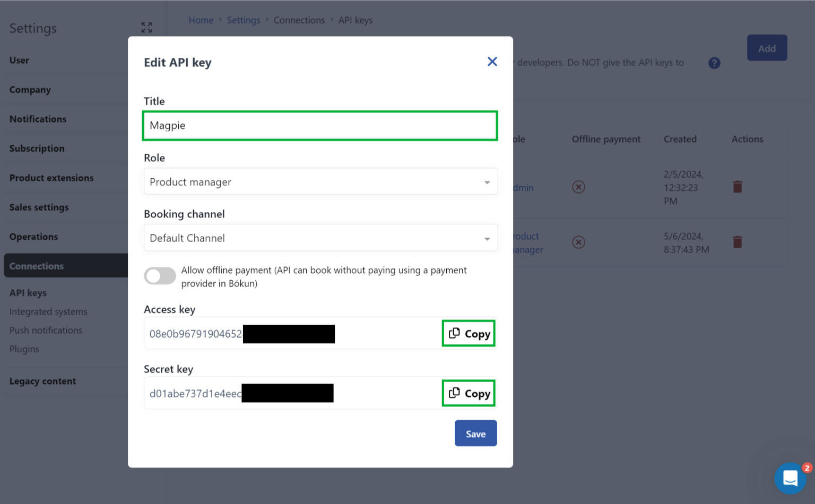The width and height of the screenshot is (815, 504).
Task: Open Notifications settings in sidebar
Action: (x=38, y=119)
